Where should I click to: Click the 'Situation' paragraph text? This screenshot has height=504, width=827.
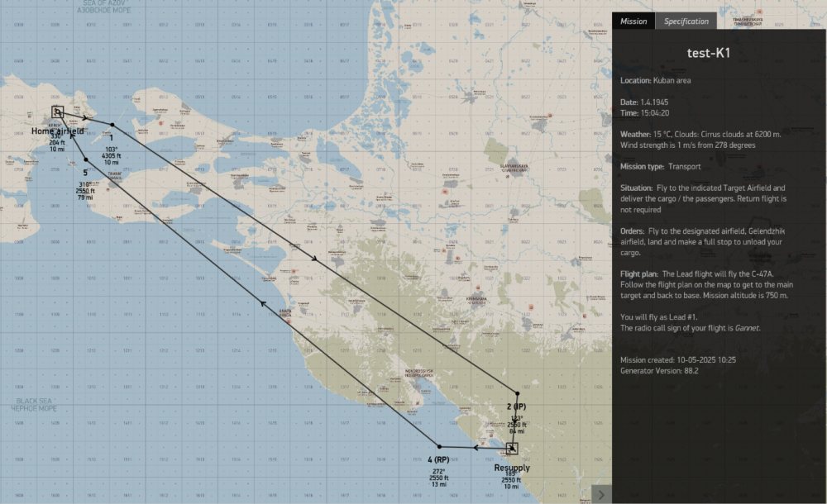tap(703, 199)
